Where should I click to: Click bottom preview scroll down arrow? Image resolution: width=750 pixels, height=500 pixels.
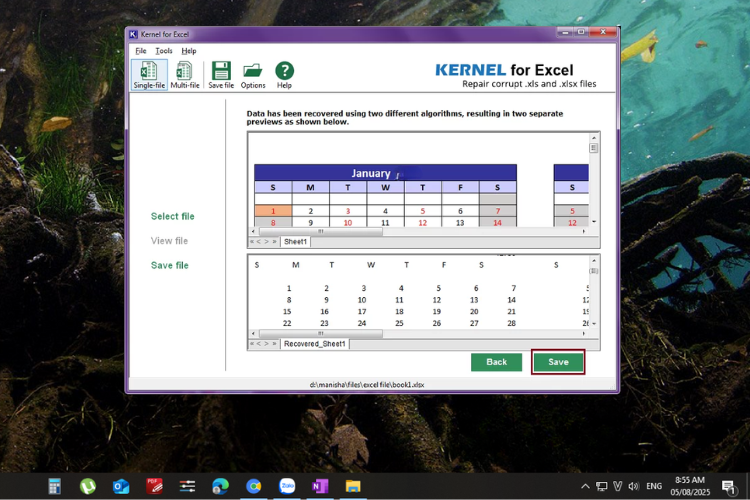594,324
